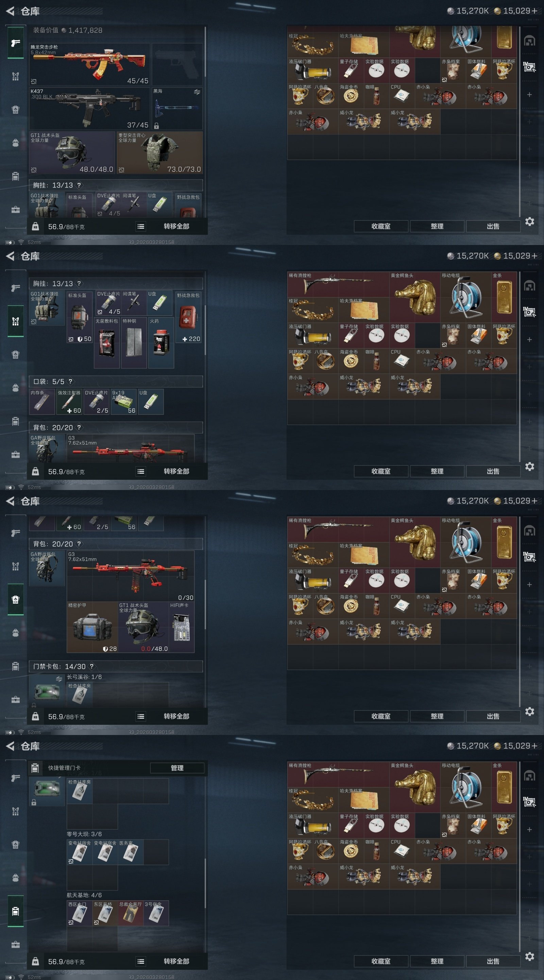Click the 管理 button for keycards
The width and height of the screenshot is (544, 980).
(177, 768)
